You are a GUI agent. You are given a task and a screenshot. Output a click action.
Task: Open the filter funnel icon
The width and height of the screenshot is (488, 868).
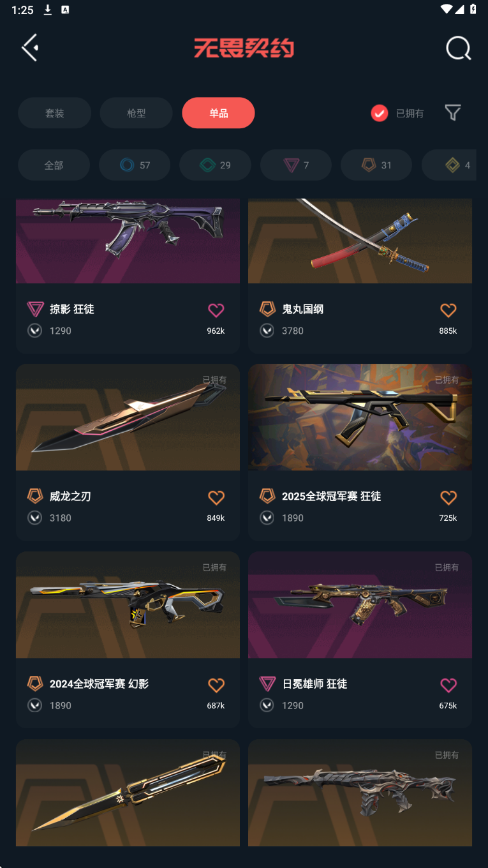coord(453,113)
